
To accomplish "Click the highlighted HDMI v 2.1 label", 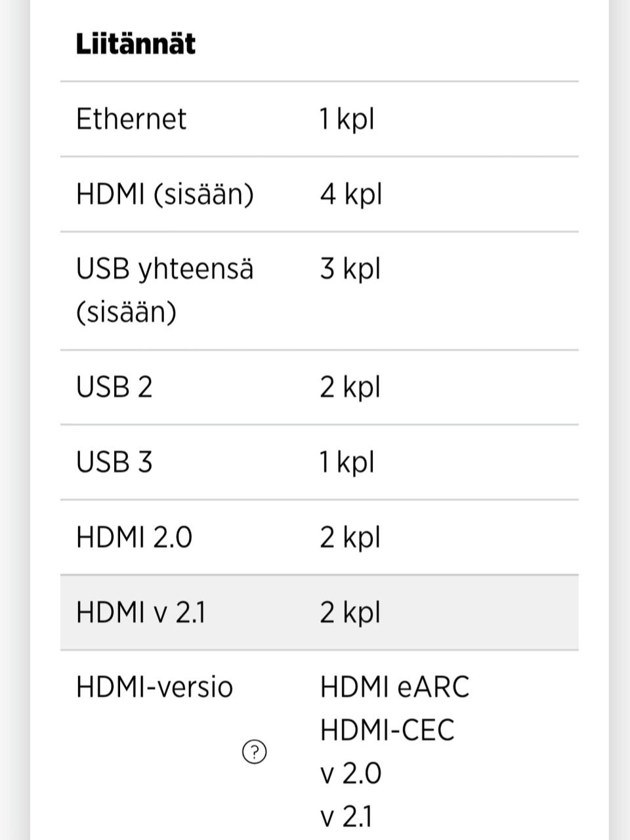I will click(x=140, y=613).
